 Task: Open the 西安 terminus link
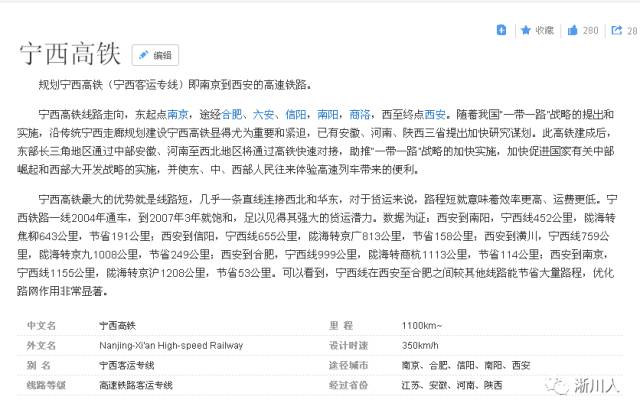coord(435,114)
